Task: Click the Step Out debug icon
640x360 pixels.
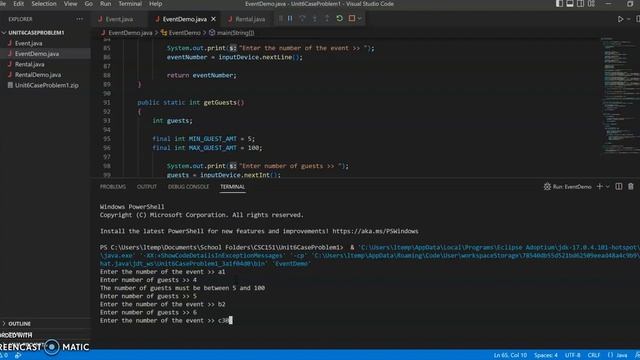Action: click(x=327, y=18)
